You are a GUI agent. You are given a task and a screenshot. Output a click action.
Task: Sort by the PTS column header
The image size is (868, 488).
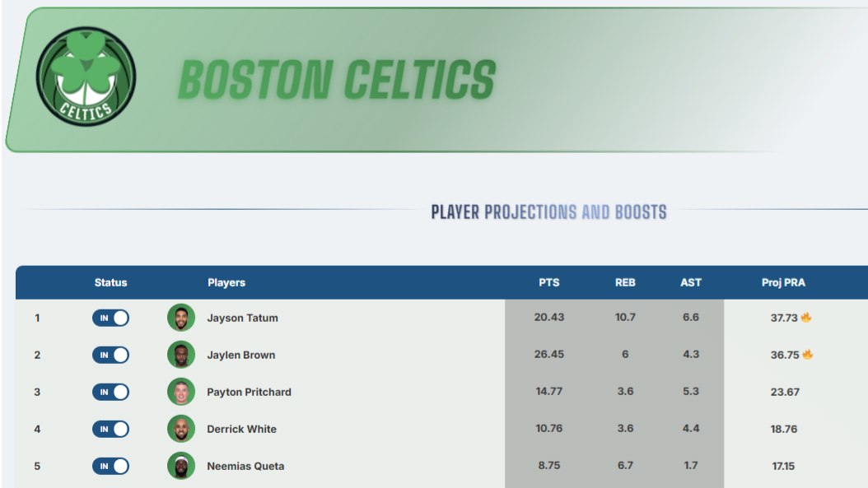(x=549, y=282)
